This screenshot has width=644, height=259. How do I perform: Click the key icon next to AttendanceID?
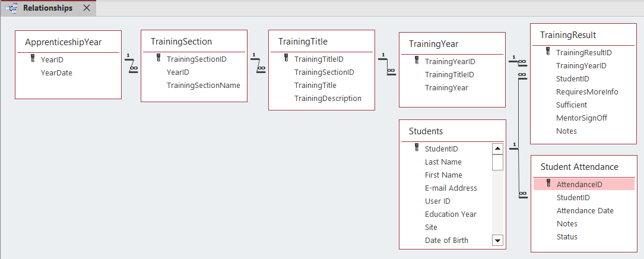click(548, 184)
